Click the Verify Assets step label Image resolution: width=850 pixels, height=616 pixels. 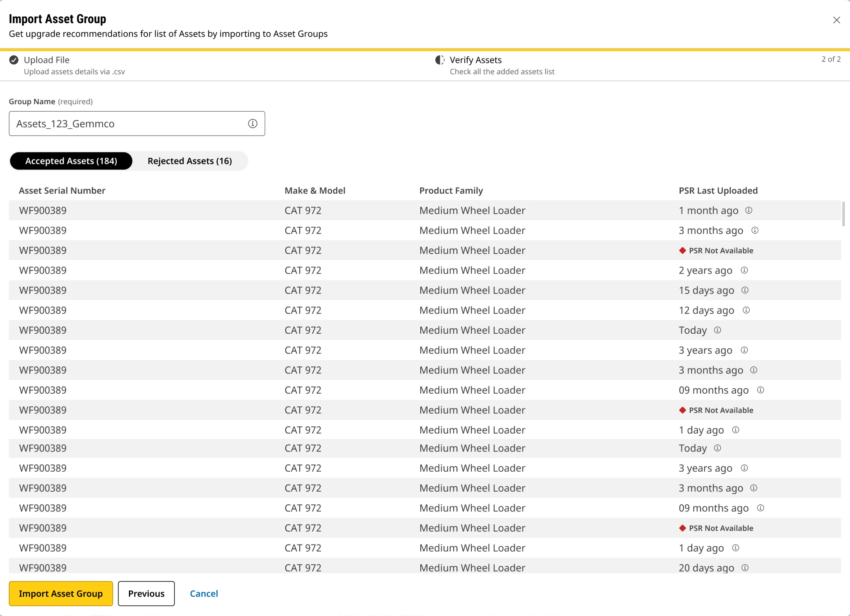tap(475, 60)
